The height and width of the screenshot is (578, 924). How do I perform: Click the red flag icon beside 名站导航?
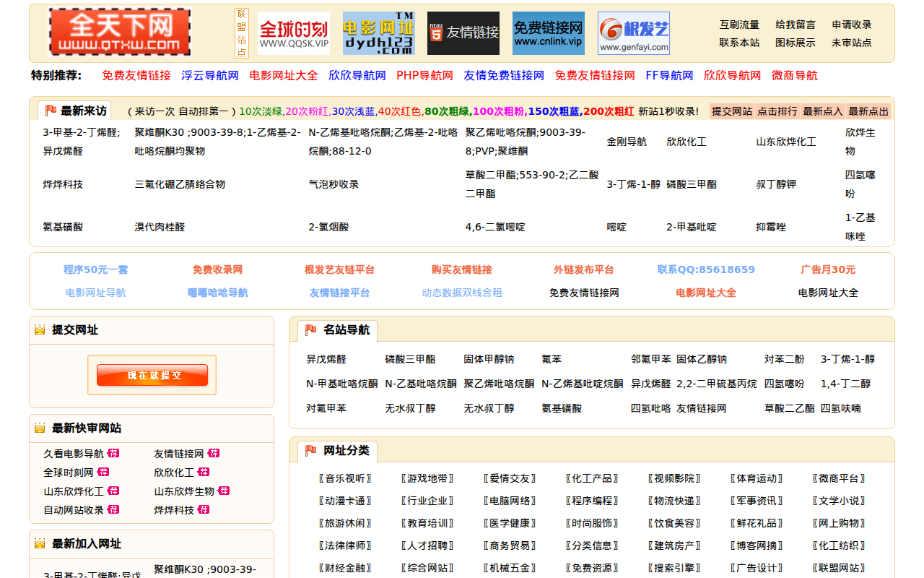pyautogui.click(x=311, y=330)
